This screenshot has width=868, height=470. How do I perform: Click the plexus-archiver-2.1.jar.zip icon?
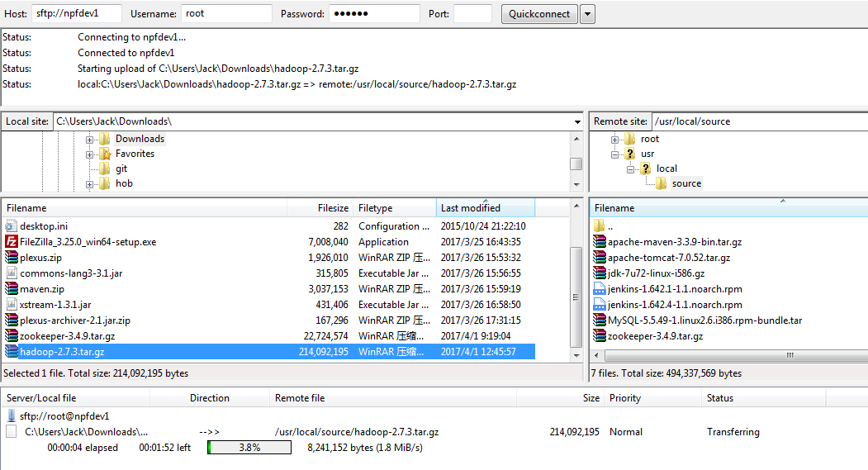11,320
